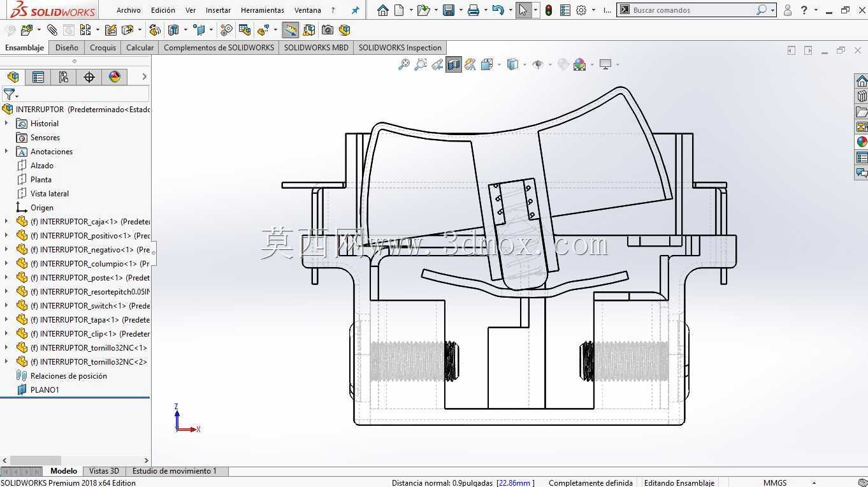
Task: Create a new document
Action: coord(399,10)
